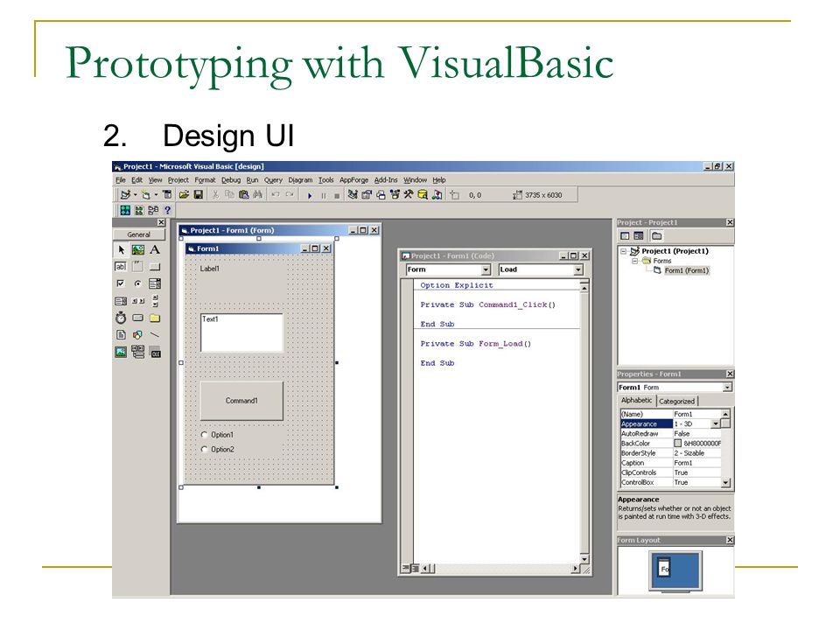Select the TextBox control (ab| icon)
The height and width of the screenshot is (630, 840).
[121, 266]
